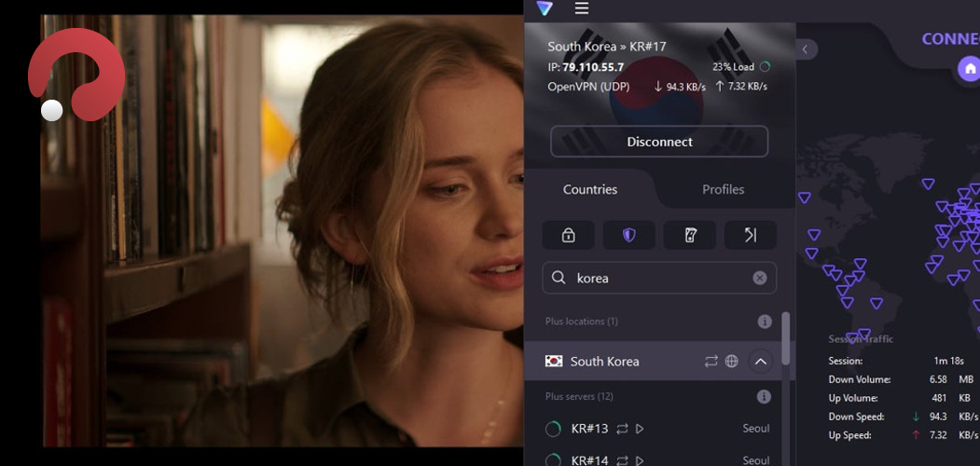Collapse the sidebar with the left chevron
Image resolution: width=980 pixels, height=466 pixels.
pos(806,49)
